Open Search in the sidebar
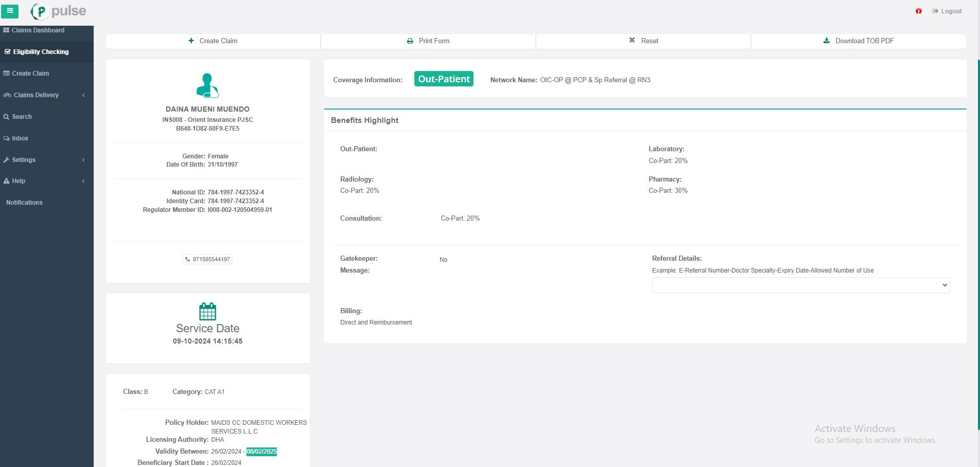Viewport: 980px width, 467px height. 22,117
